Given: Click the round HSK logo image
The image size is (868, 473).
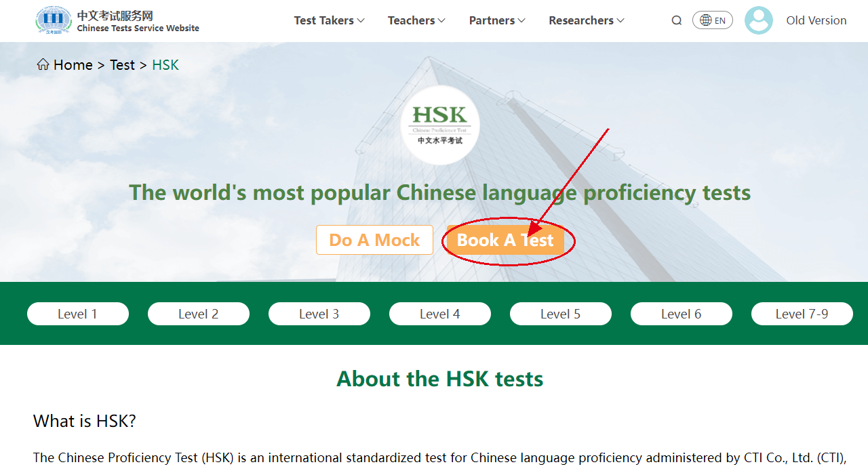Looking at the screenshot, I should pos(439,125).
